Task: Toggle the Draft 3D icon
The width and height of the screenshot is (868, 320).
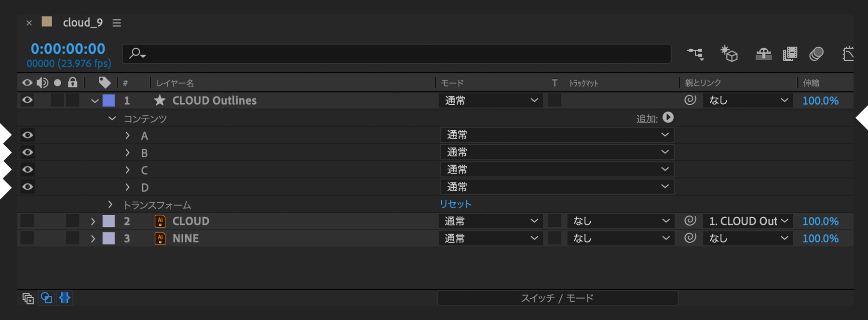Action: point(729,54)
